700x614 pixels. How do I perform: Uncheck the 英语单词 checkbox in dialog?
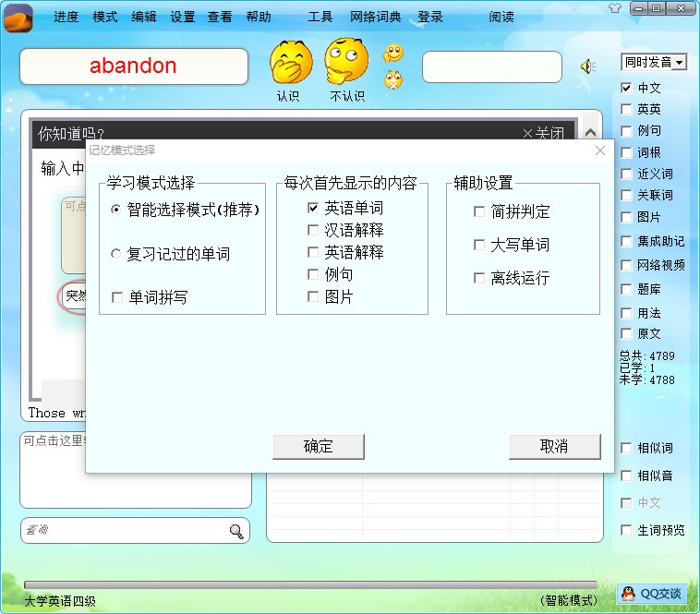(x=313, y=208)
